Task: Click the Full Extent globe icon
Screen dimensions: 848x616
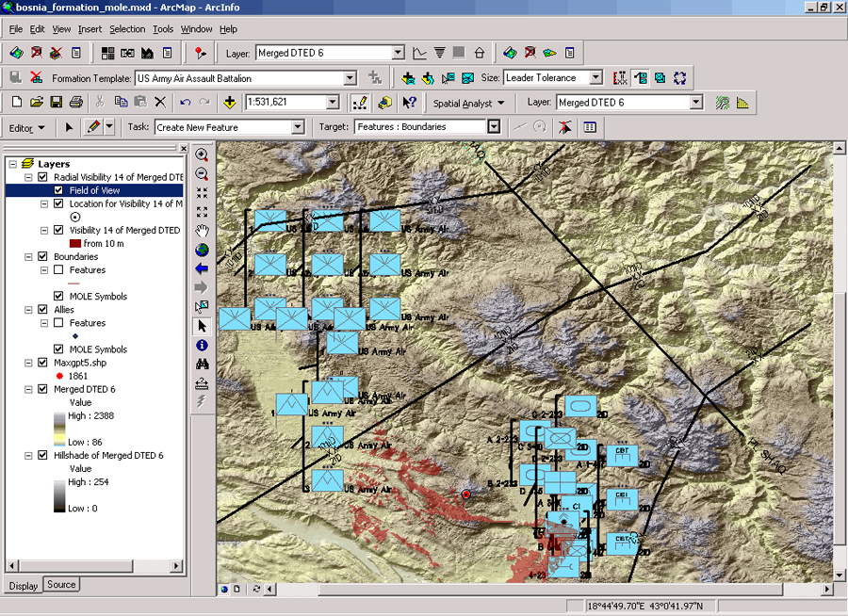Action: point(202,250)
